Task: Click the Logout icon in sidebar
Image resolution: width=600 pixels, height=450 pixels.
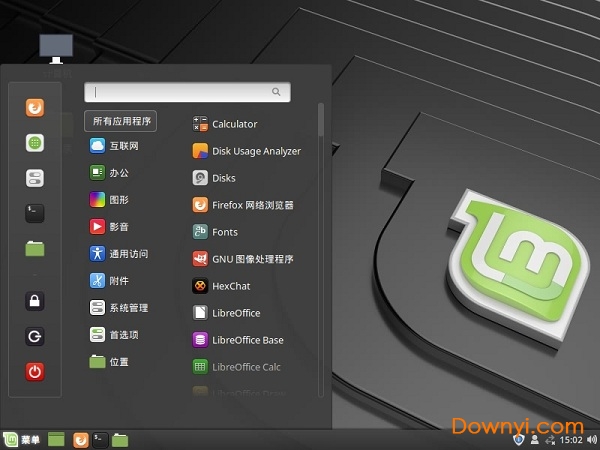Action: click(x=35, y=336)
